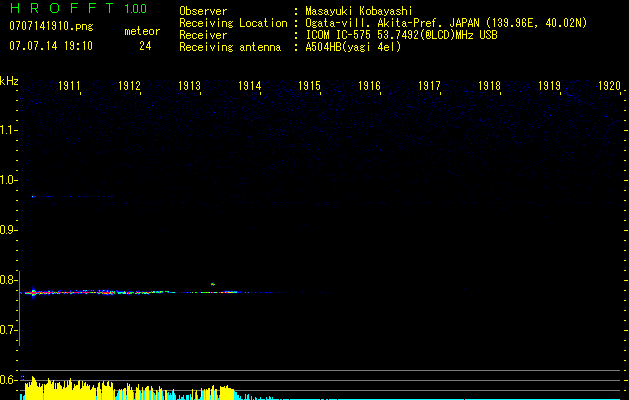Click the Observer label

203,12
